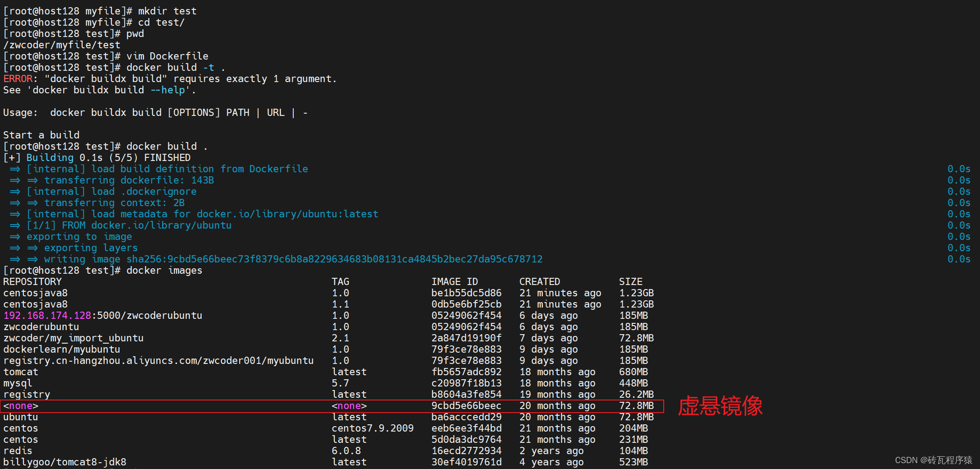Click the redis tag '6.0.8'
The width and height of the screenshot is (980, 469).
point(347,451)
